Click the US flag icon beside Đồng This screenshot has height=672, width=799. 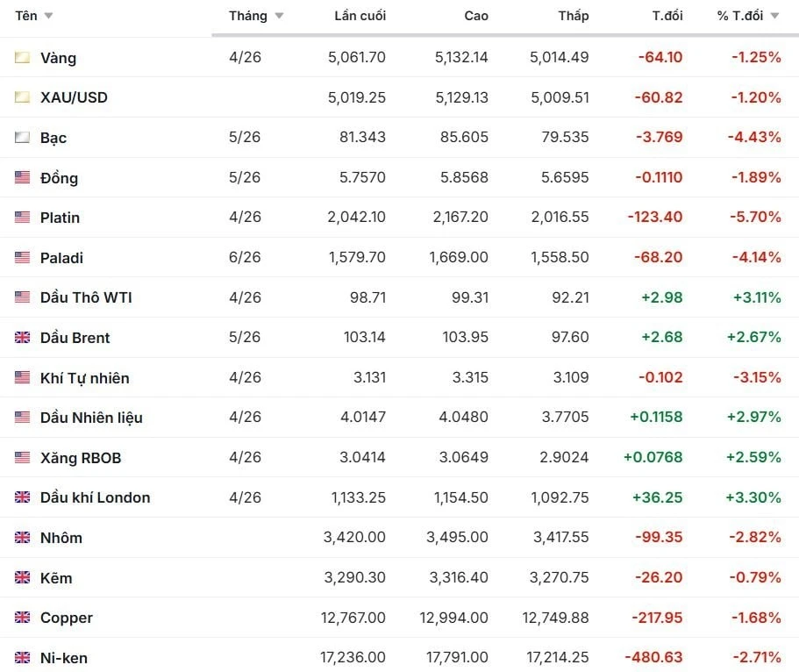point(22,178)
